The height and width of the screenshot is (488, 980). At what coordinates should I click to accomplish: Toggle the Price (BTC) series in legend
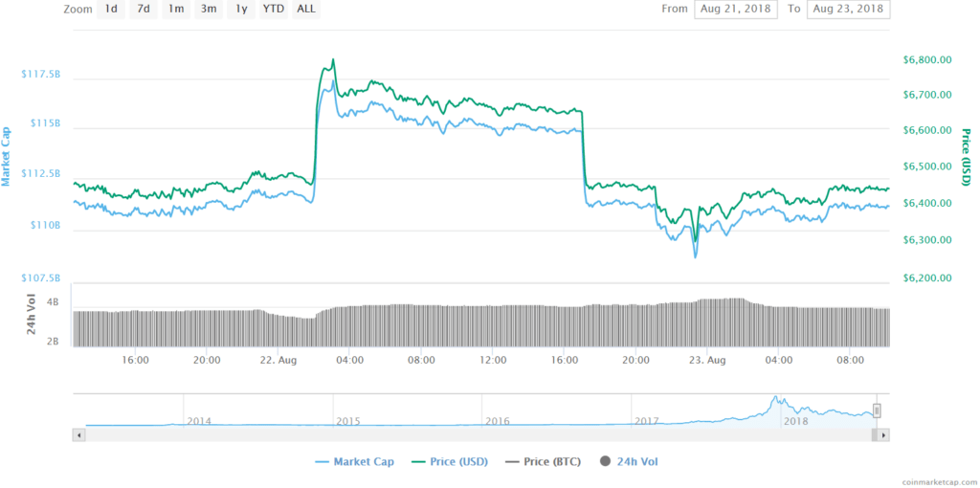pos(544,462)
